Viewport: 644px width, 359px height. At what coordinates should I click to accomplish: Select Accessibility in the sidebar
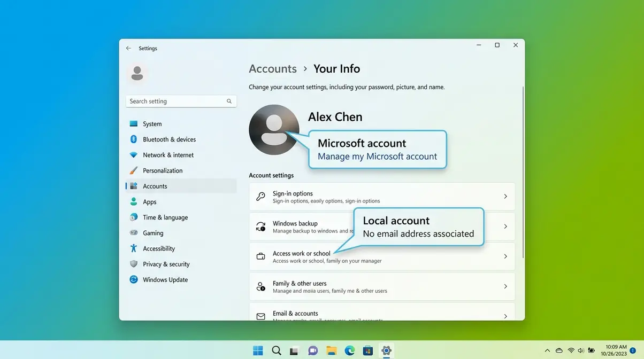[181, 248]
